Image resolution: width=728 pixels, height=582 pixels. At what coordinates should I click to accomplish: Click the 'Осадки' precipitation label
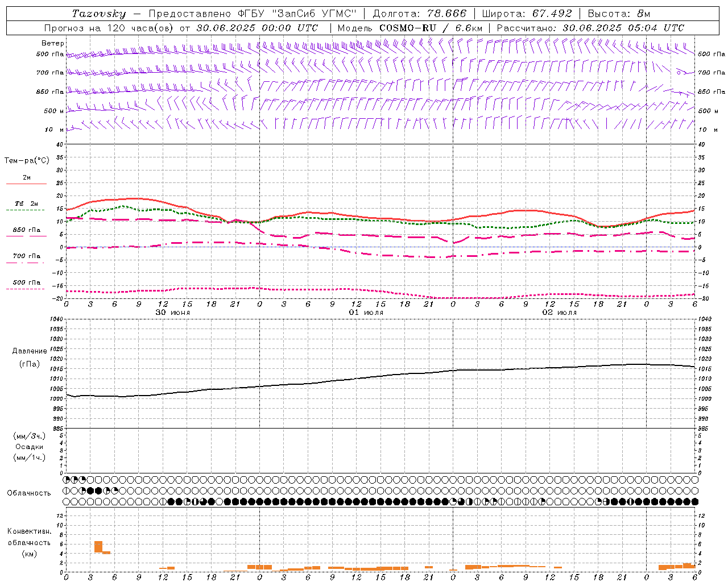click(x=30, y=447)
